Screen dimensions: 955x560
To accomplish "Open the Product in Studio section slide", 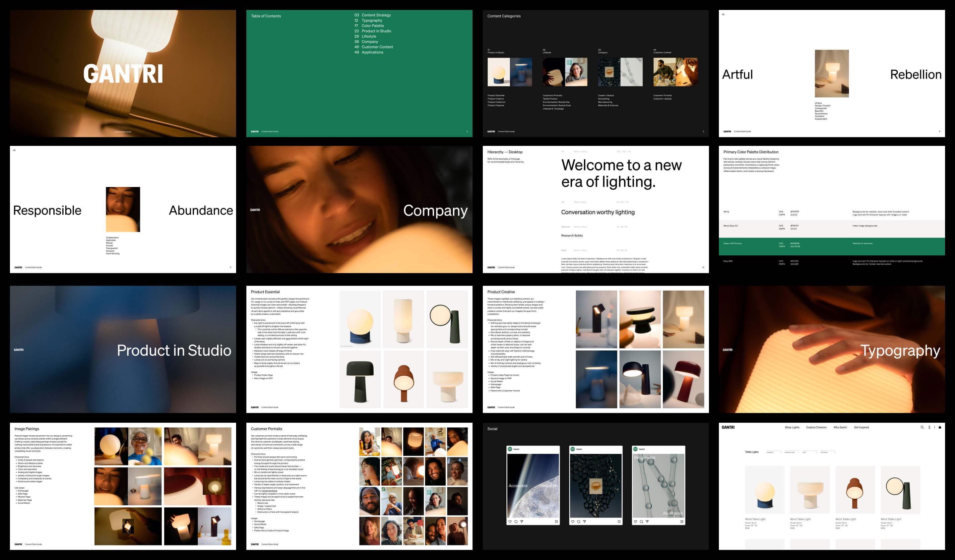I will click(x=123, y=349).
